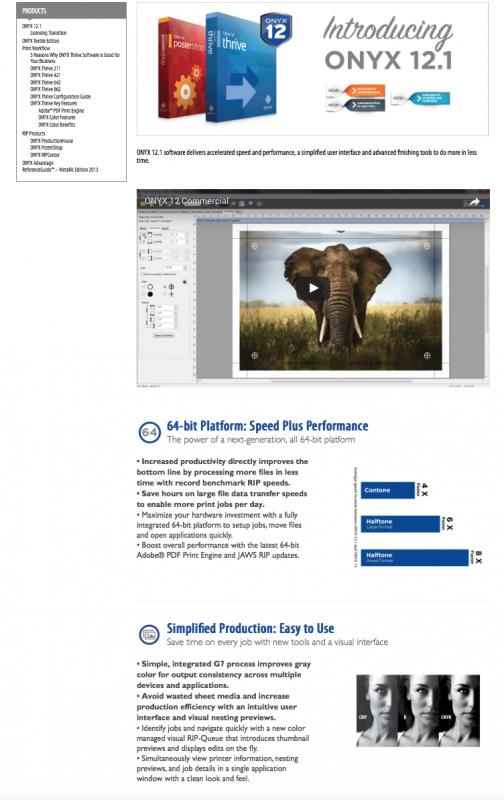The width and height of the screenshot is (504, 800).
Task: Open the Licensing Transition link
Action: point(48,33)
